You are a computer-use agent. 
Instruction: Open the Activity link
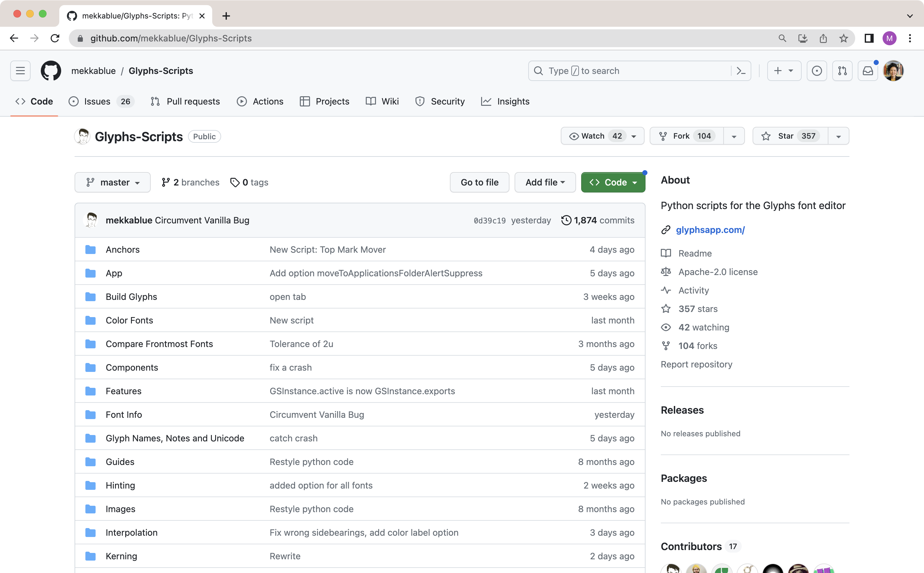point(693,290)
